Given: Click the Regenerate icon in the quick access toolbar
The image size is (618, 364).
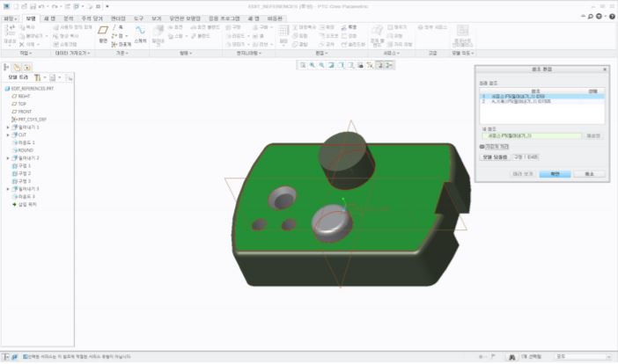Looking at the screenshot, I should [x=68, y=7].
